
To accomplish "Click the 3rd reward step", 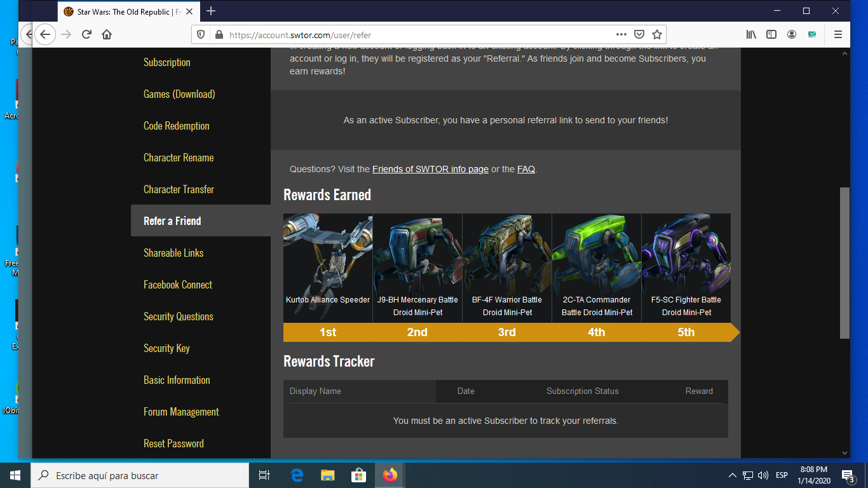I will pos(507,332).
